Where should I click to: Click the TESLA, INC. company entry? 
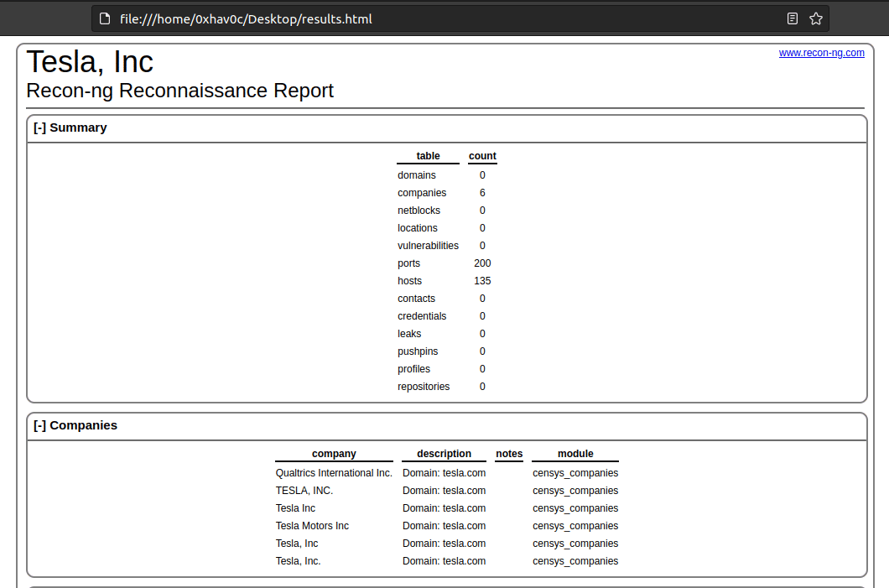point(304,491)
